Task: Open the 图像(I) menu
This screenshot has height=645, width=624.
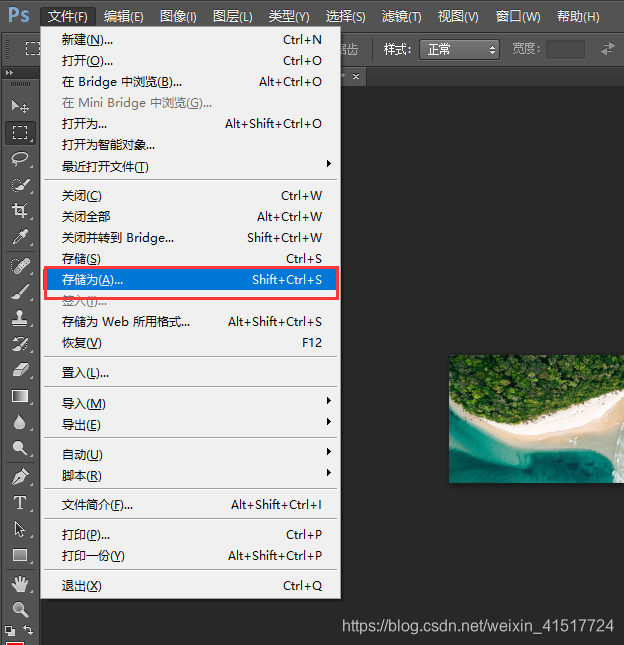Action: point(178,16)
